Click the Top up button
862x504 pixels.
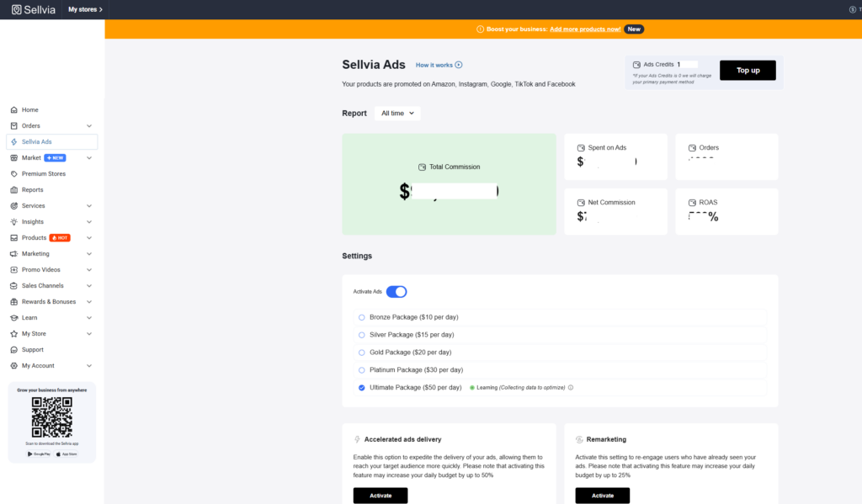[x=748, y=71]
